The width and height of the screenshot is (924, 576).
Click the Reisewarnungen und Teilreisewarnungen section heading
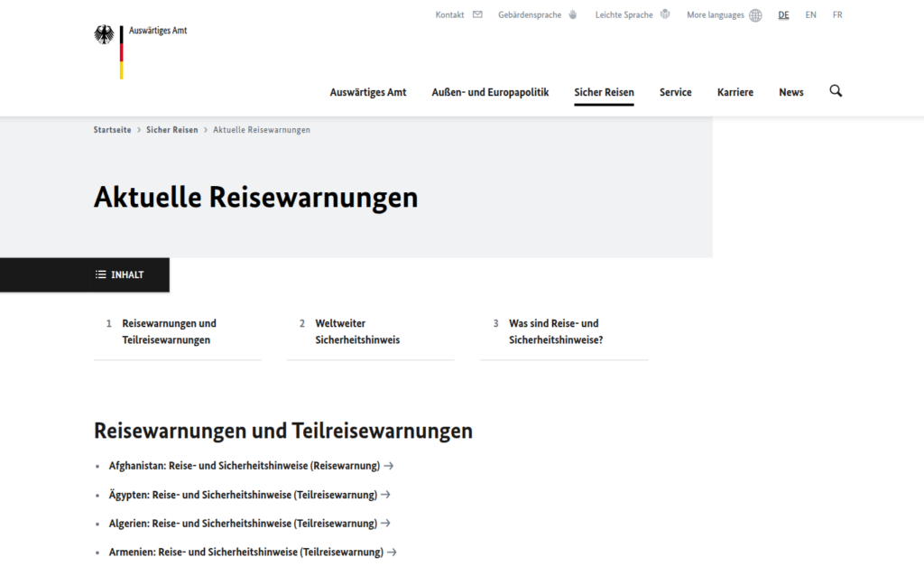pos(283,431)
